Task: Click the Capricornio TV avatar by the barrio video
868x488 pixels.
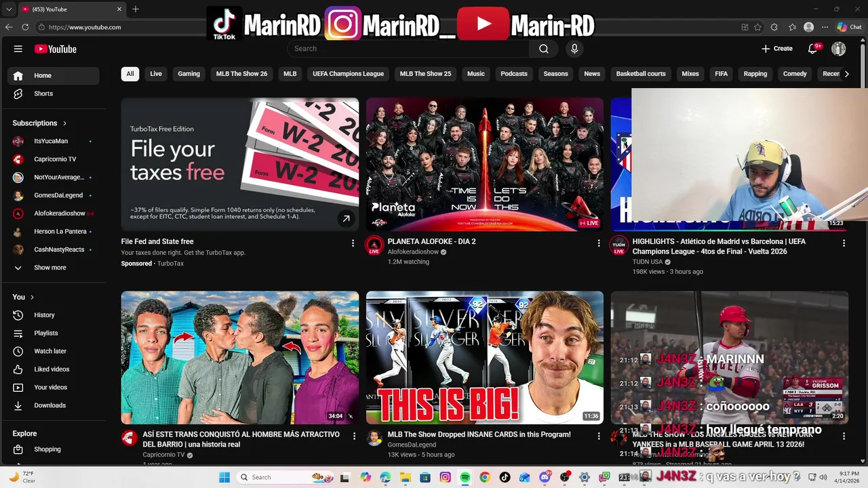Action: click(130, 438)
